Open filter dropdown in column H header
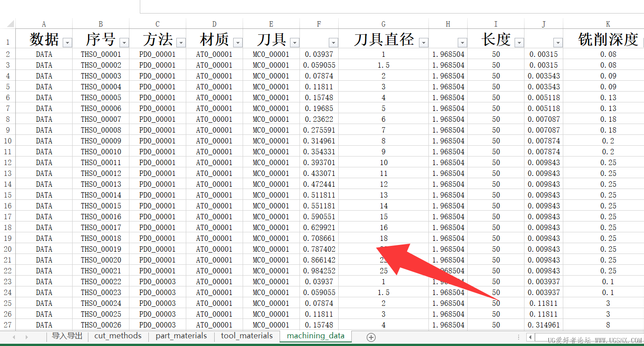644x346 pixels. pos(462,42)
